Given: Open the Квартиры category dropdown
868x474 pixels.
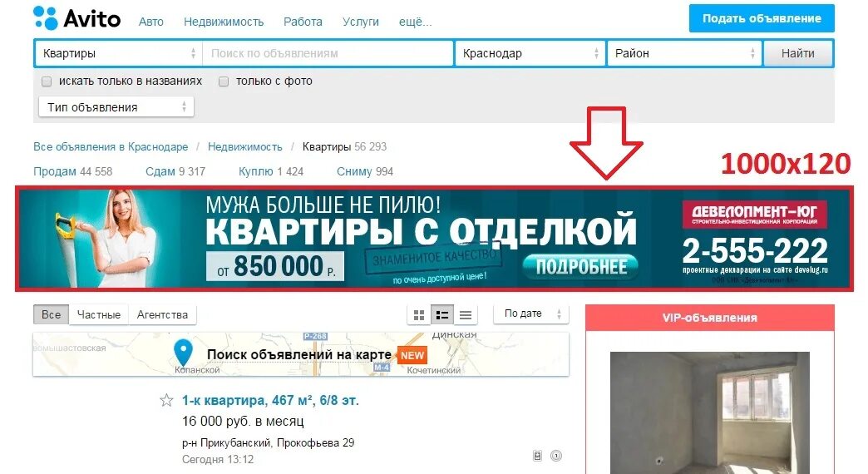Looking at the screenshot, I should 118,53.
